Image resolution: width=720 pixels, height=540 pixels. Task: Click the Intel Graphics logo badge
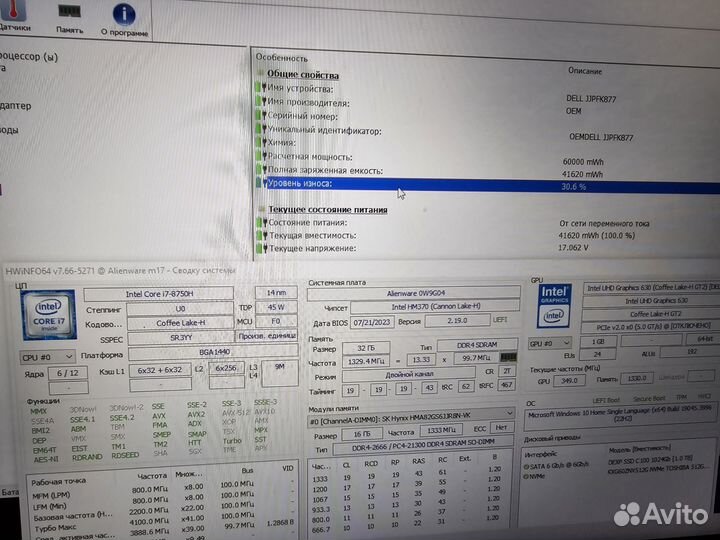pyautogui.click(x=554, y=306)
